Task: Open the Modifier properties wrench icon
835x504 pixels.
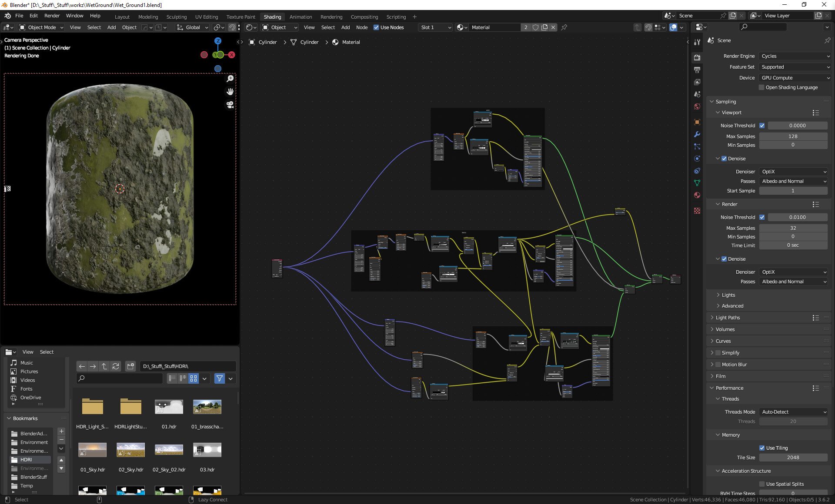Action: point(697,134)
